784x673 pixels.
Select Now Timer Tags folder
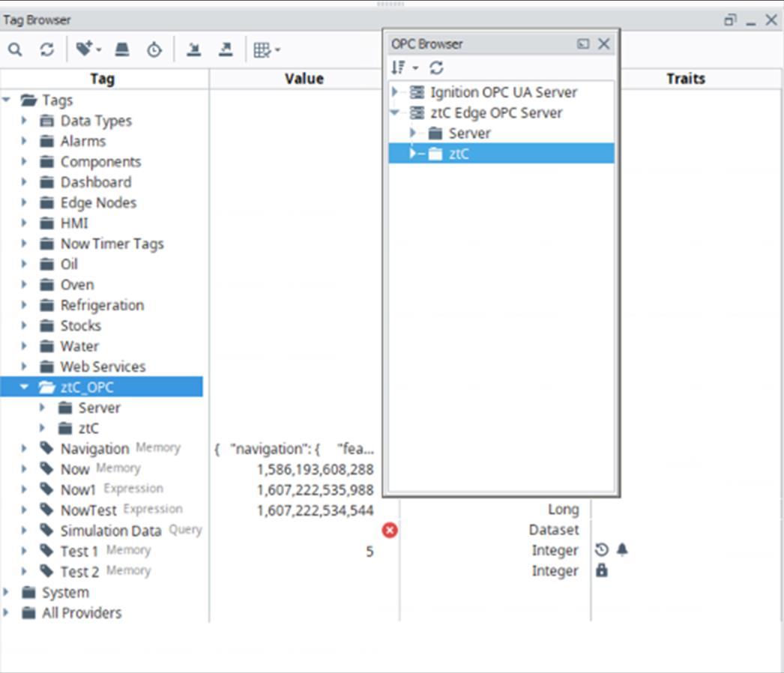[112, 244]
